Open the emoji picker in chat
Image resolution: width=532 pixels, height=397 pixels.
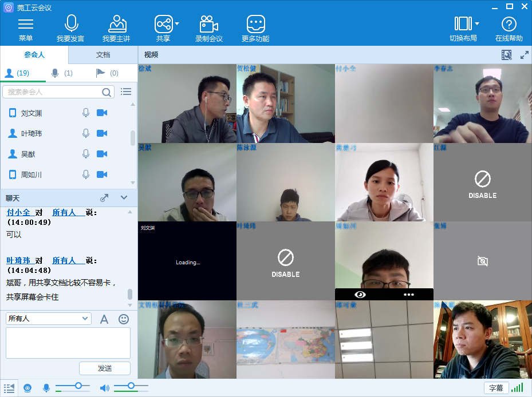coord(124,319)
